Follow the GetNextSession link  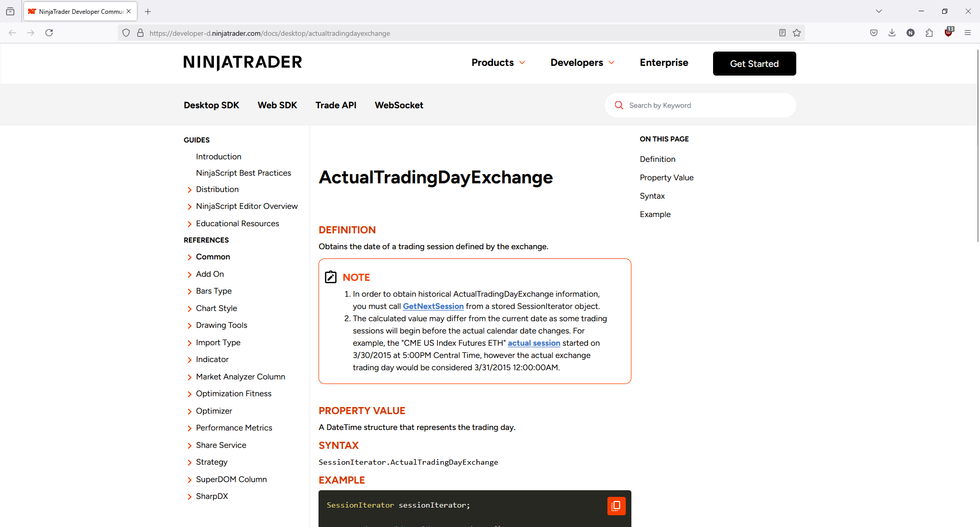tap(433, 306)
